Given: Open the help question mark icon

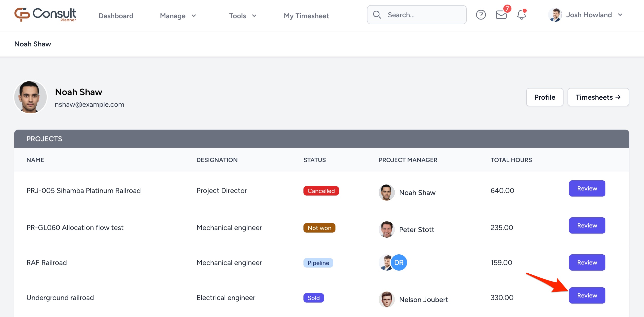Looking at the screenshot, I should [x=481, y=15].
